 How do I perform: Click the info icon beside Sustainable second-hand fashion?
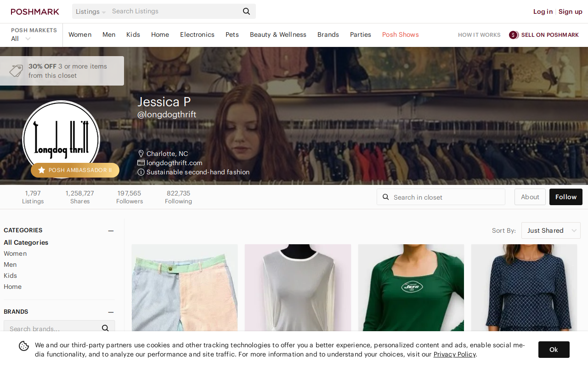point(141,172)
